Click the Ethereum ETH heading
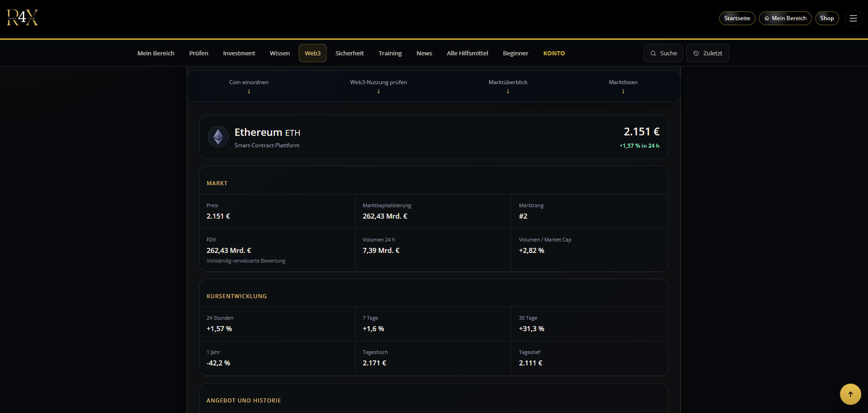This screenshot has width=868, height=413. click(x=267, y=132)
